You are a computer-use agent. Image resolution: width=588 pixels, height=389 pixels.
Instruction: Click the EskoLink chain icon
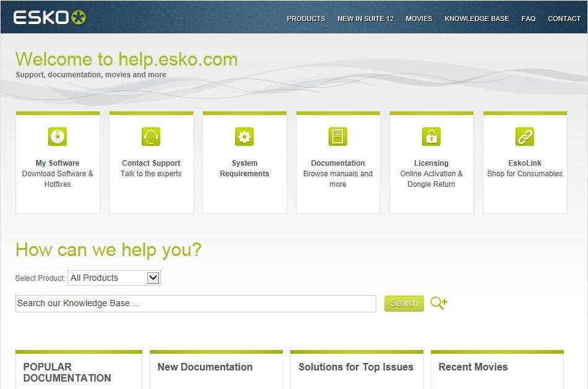click(525, 137)
